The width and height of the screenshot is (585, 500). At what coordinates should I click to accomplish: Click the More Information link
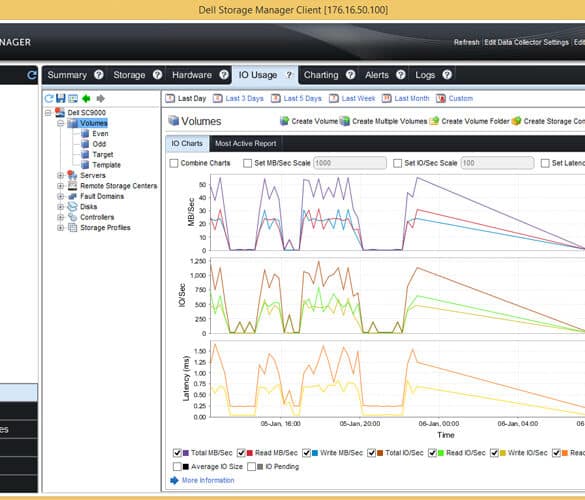[208, 480]
